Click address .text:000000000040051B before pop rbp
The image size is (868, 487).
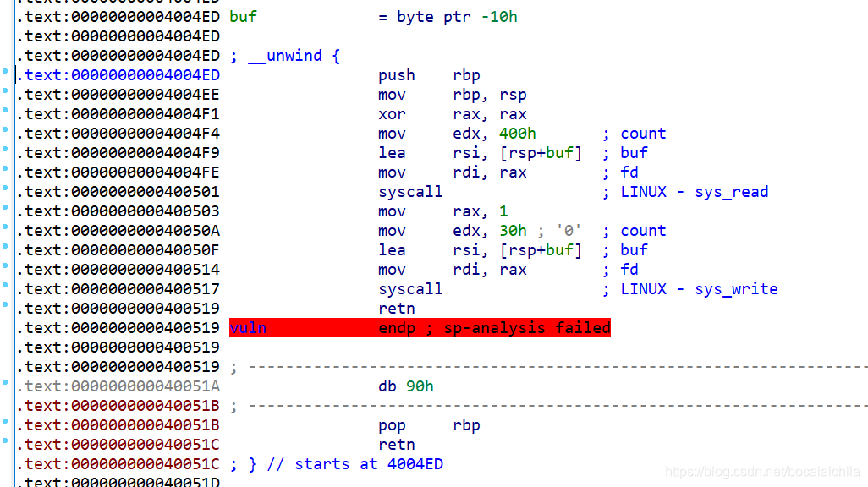[x=118, y=425]
